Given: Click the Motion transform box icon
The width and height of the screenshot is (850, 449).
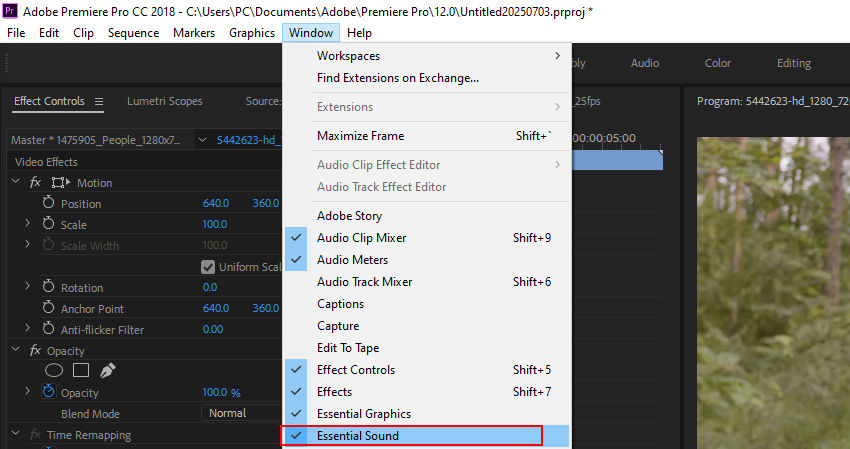Looking at the screenshot, I should click(60, 183).
